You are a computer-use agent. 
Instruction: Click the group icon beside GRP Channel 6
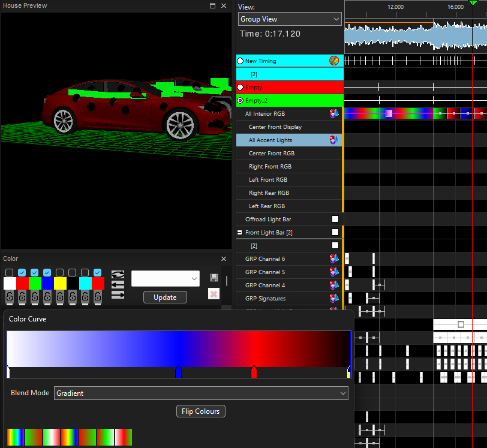(x=335, y=259)
